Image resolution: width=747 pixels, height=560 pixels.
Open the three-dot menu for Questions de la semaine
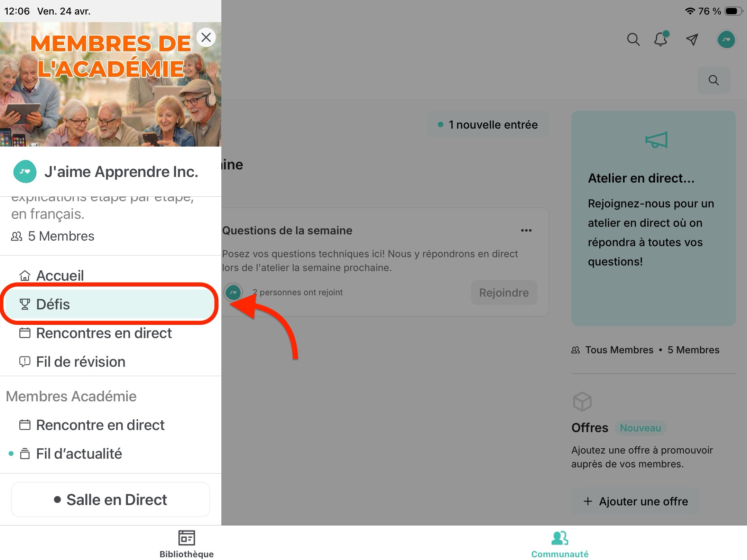(x=526, y=231)
